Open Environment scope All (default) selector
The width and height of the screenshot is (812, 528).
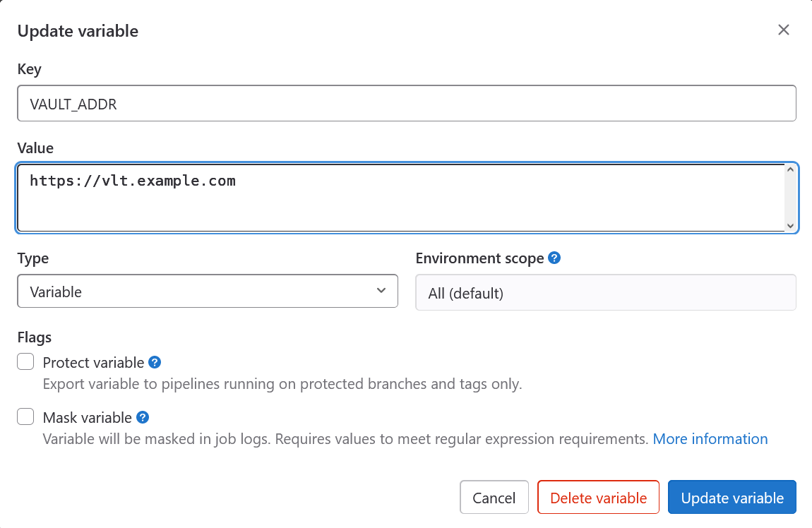pyautogui.click(x=605, y=293)
